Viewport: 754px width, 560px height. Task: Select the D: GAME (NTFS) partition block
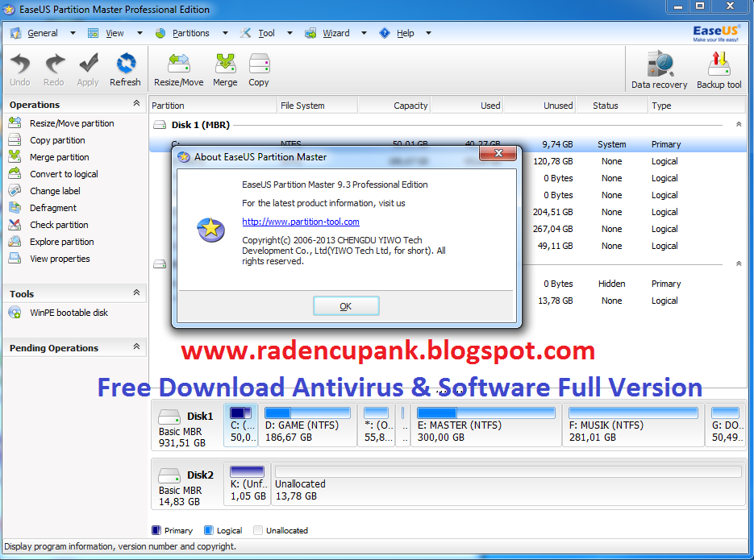click(x=308, y=425)
